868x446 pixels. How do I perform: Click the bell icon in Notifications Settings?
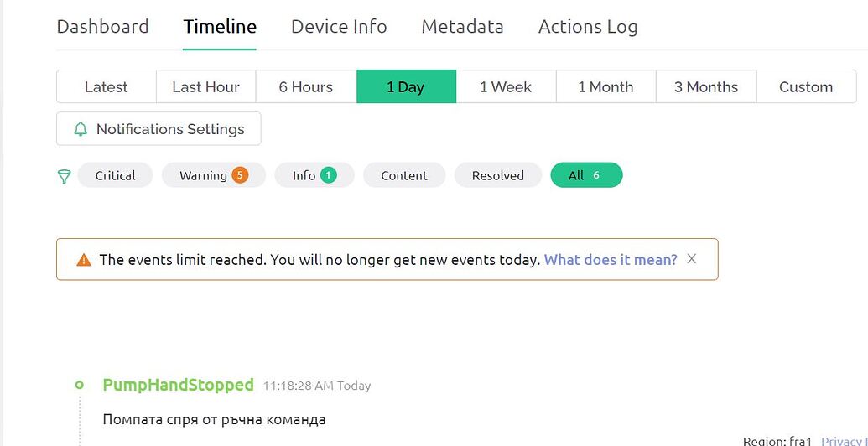(81, 129)
